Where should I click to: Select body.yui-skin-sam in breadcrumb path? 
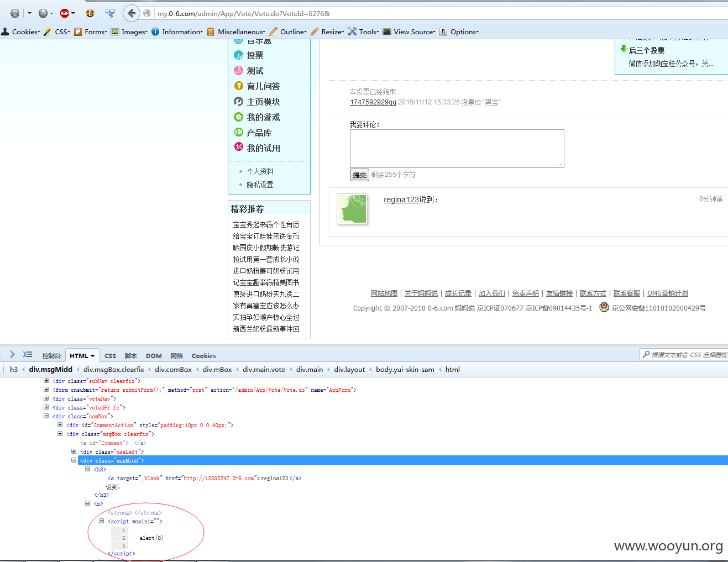tap(405, 370)
